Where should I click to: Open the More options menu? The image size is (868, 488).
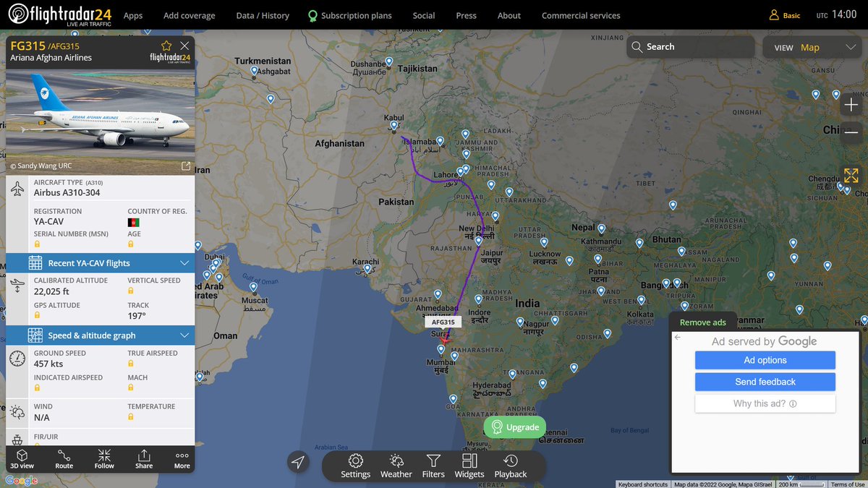[x=182, y=459]
